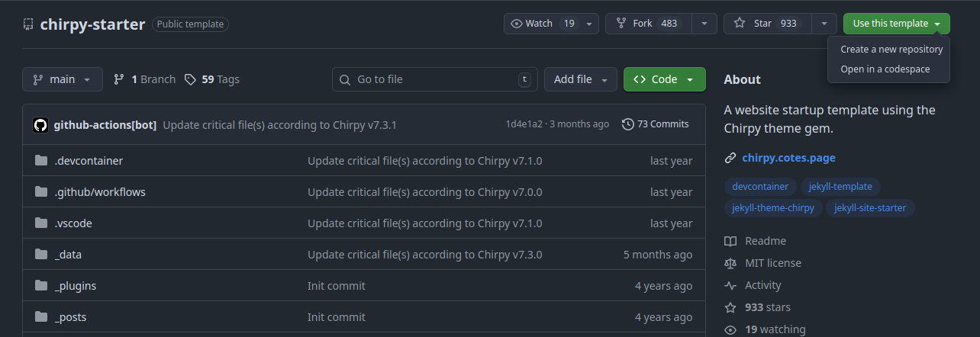Click the Readme book icon
The image size is (980, 337).
click(730, 241)
